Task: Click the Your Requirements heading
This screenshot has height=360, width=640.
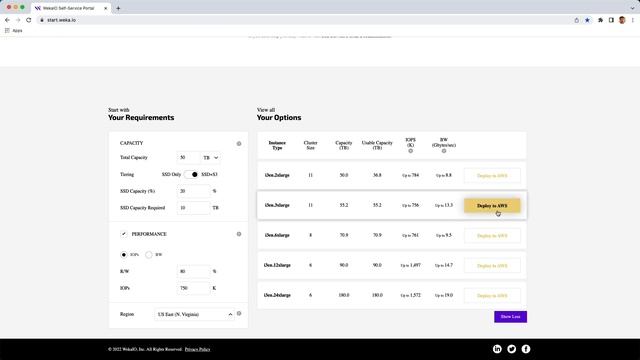Action: [141, 118]
